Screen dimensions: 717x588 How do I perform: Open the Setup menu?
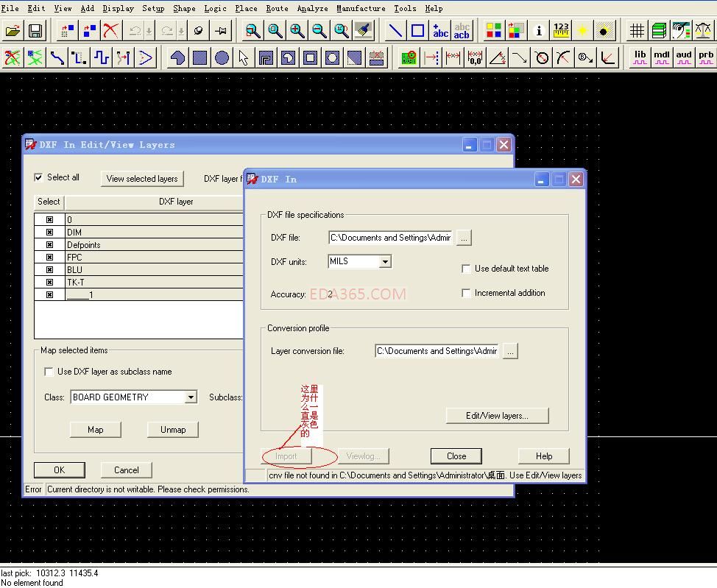pyautogui.click(x=153, y=8)
